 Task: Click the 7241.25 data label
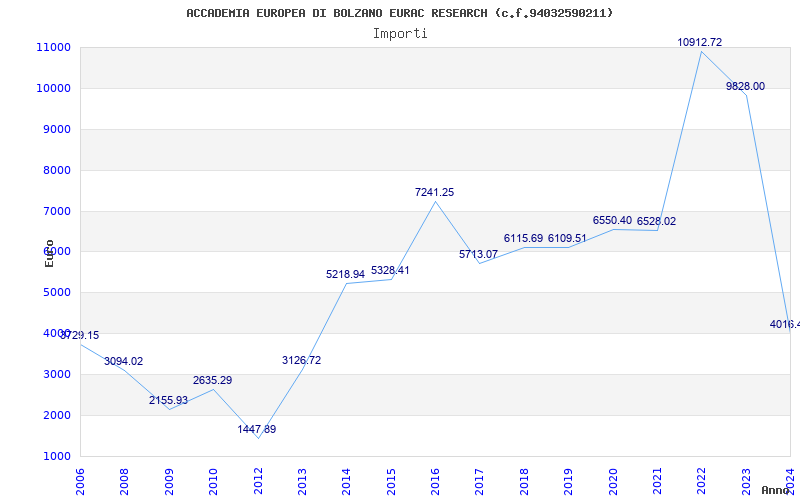434,192
